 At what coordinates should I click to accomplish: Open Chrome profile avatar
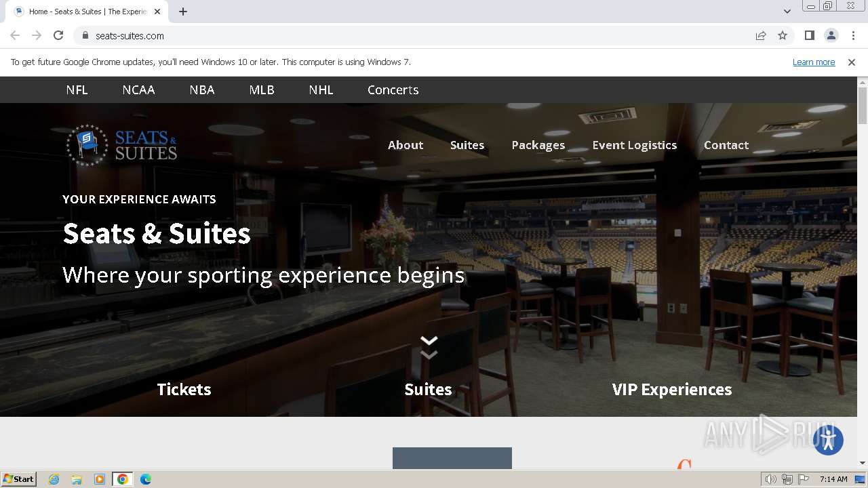pyautogui.click(x=831, y=35)
